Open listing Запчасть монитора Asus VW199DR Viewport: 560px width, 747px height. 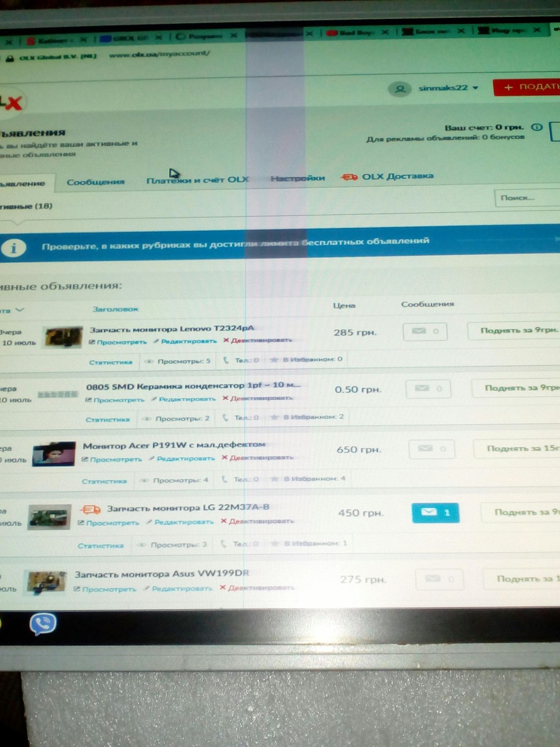162,574
